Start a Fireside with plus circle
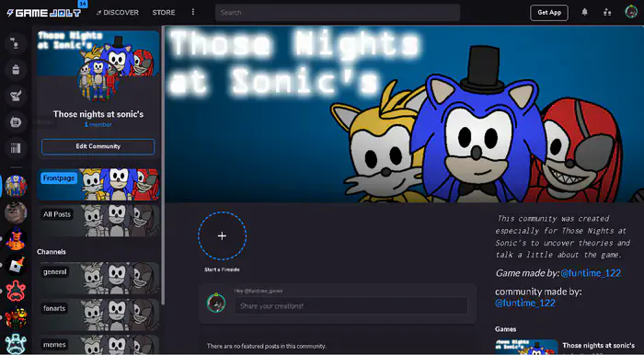The image size is (644, 355). [223, 236]
